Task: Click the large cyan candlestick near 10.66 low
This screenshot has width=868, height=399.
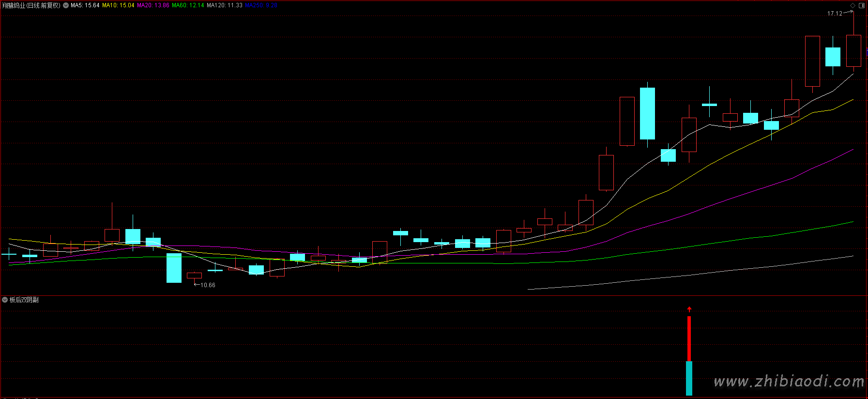Action: (x=174, y=268)
